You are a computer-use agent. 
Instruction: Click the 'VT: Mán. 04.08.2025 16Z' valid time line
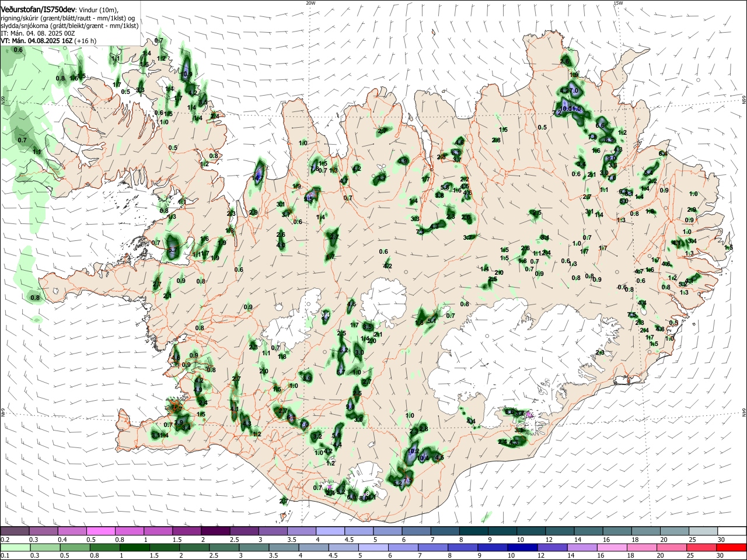pyautogui.click(x=36, y=41)
